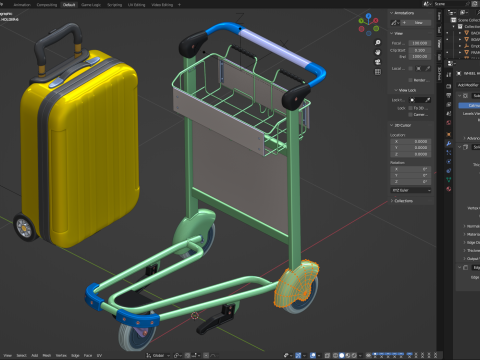Screen dimensions: 480x360
Task: Click the viewport zoom magnifier icon
Action: 378,42
